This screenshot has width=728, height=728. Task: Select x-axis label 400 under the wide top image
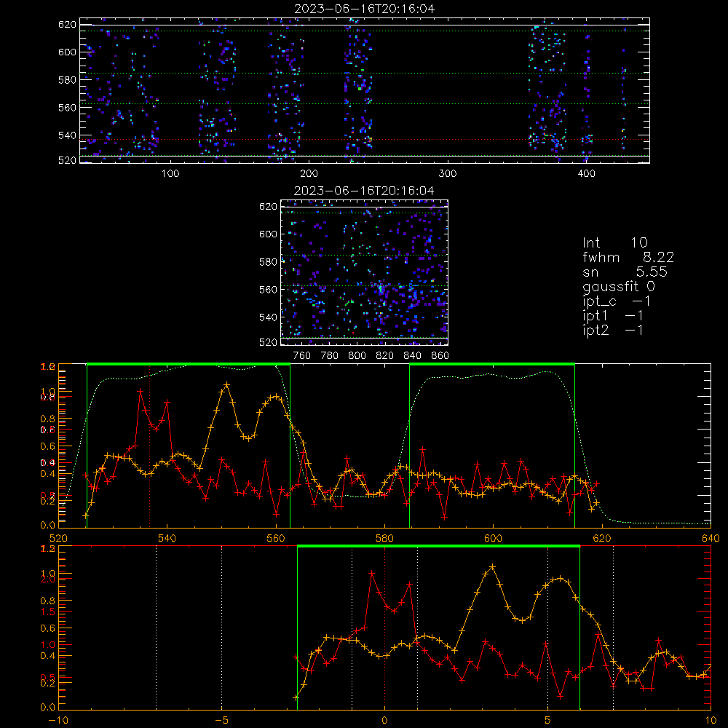586,174
